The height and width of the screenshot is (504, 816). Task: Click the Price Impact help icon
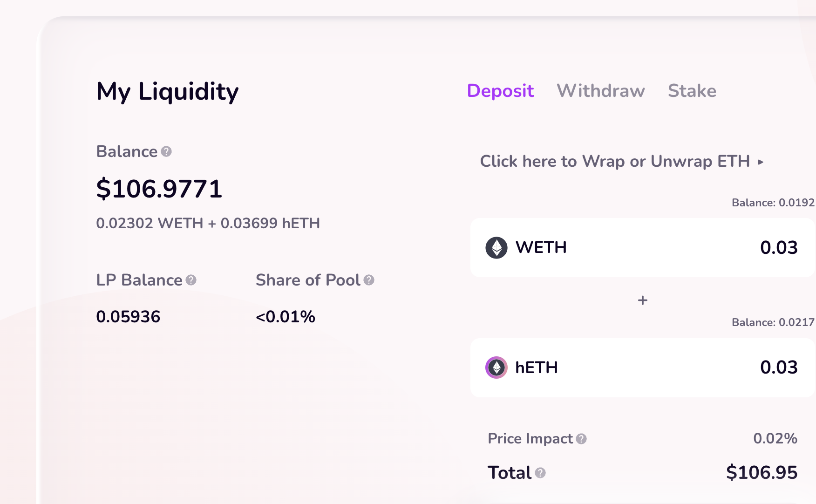click(581, 439)
